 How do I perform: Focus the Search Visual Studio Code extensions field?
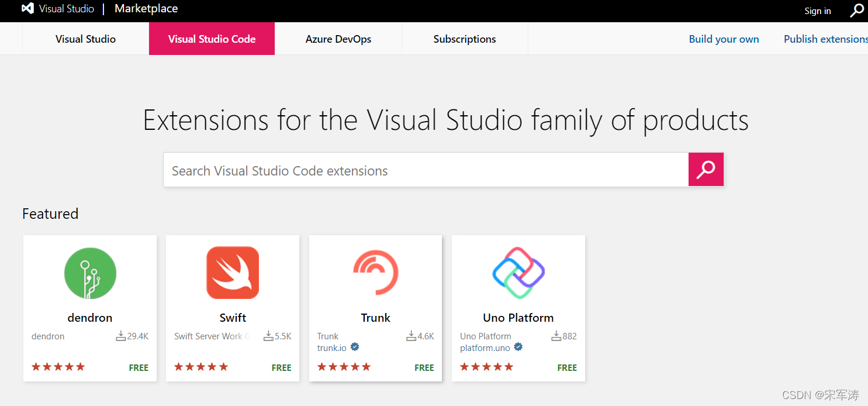[x=426, y=170]
